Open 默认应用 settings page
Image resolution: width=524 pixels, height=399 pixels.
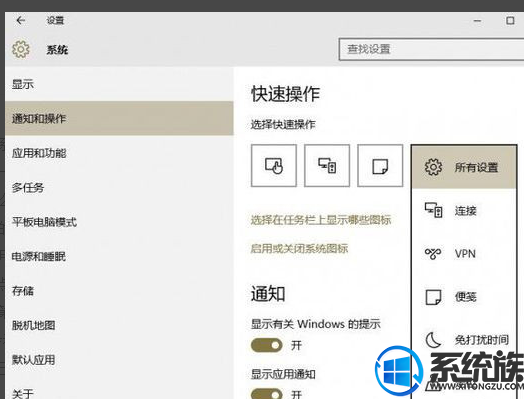point(119,360)
